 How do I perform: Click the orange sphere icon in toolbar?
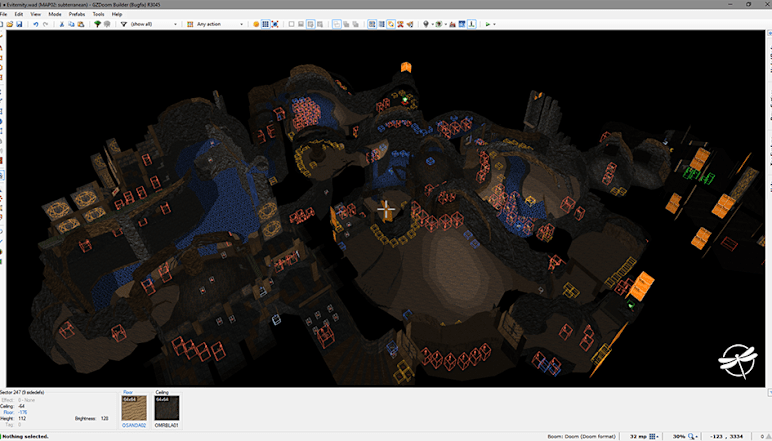(256, 24)
